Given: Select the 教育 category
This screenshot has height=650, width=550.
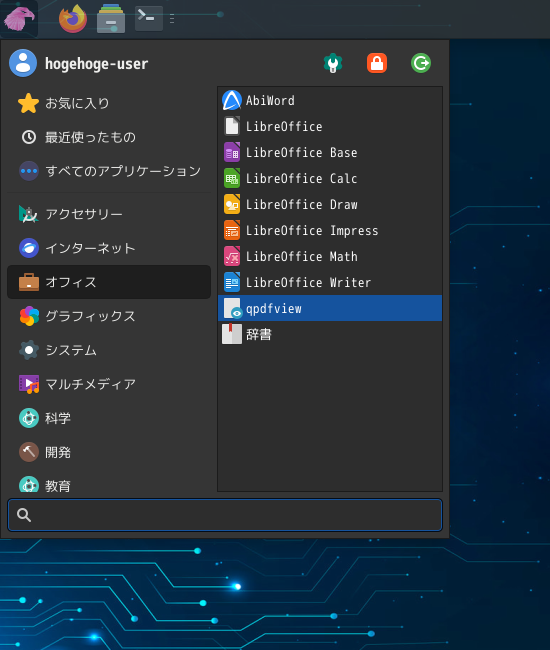Looking at the screenshot, I should click(109, 483).
